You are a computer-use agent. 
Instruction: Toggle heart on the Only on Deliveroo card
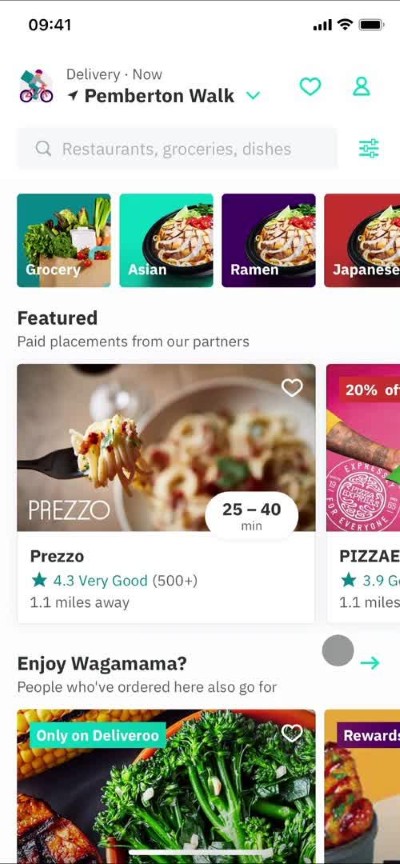tap(292, 733)
